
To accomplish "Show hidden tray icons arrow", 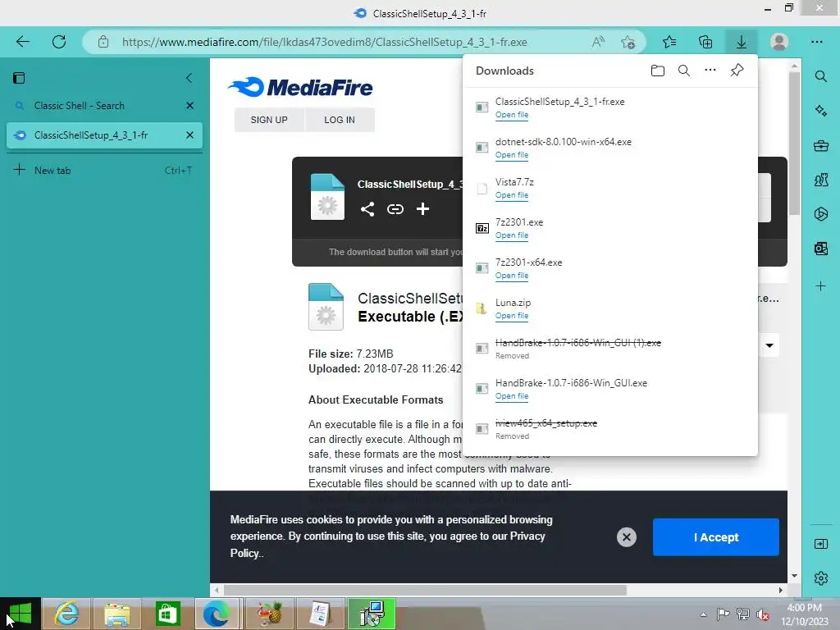I will click(x=703, y=614).
